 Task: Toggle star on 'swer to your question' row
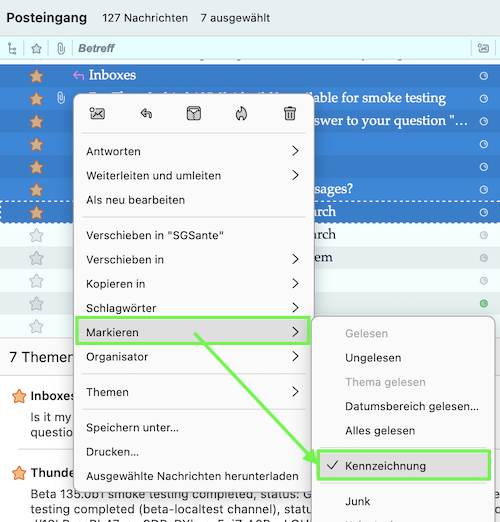click(36, 121)
